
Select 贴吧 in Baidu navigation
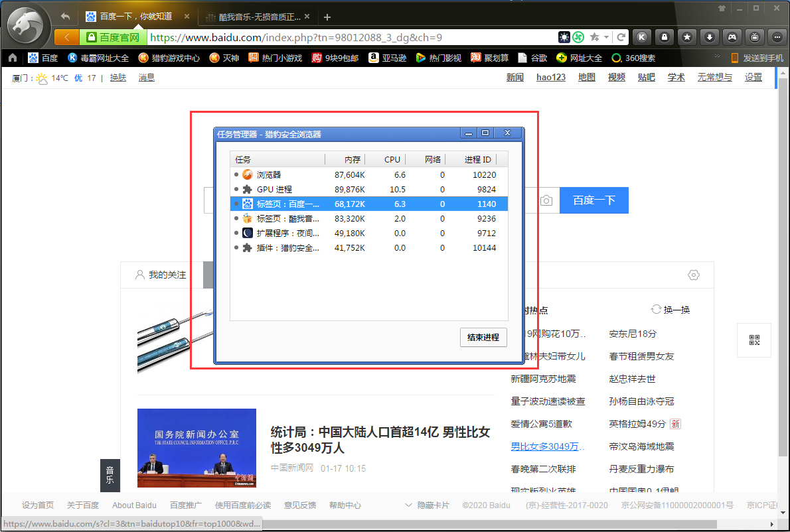[646, 77]
